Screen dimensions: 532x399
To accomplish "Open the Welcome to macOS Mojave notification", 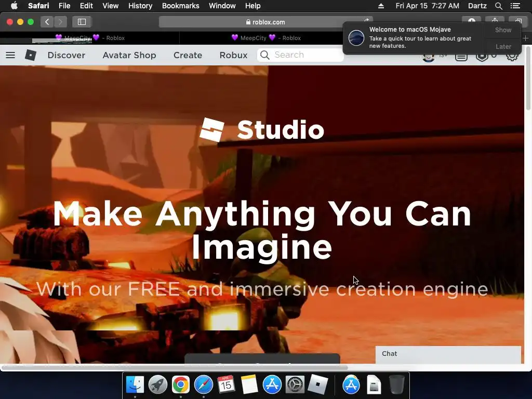I will [414, 37].
